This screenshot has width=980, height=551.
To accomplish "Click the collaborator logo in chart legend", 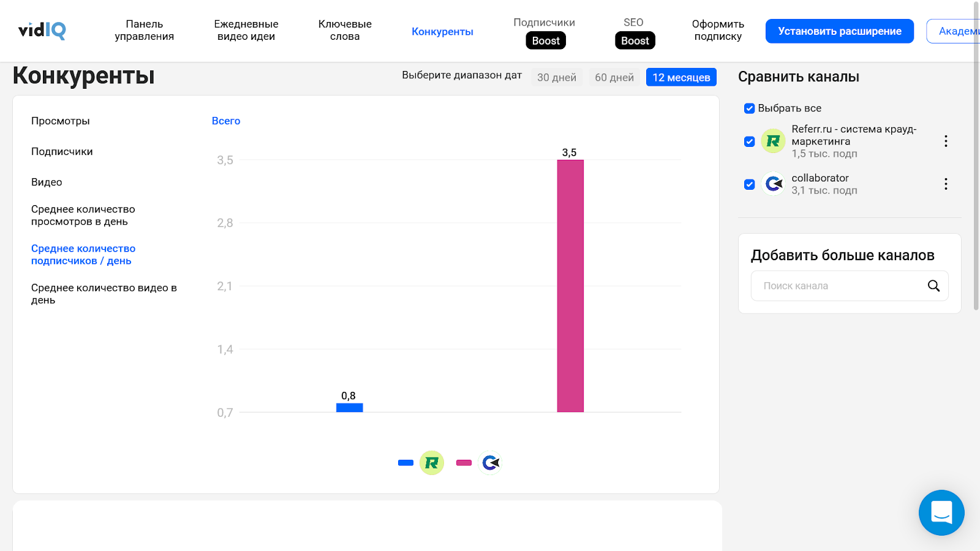I will [x=490, y=463].
